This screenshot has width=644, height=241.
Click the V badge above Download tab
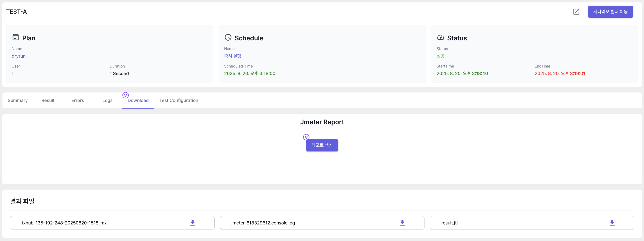[125, 95]
